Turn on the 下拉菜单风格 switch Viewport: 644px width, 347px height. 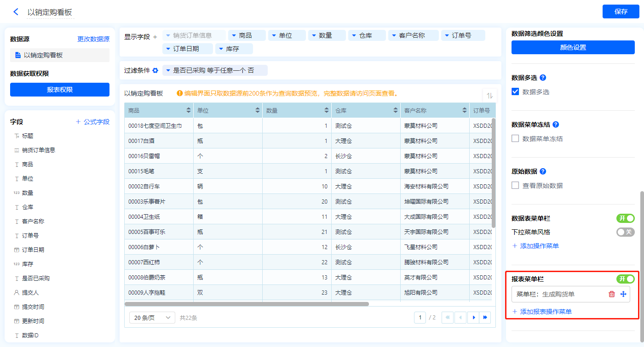tap(625, 232)
